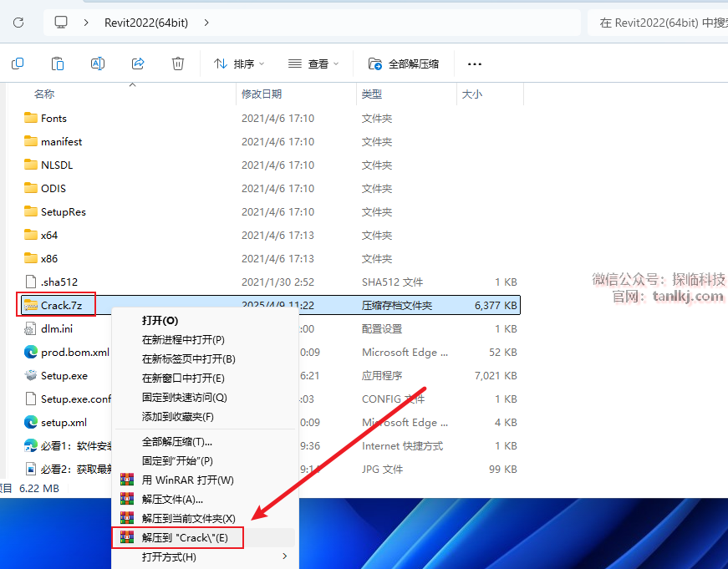
Task: Click the 7,021 KB size of Setup.exe
Action: click(496, 375)
